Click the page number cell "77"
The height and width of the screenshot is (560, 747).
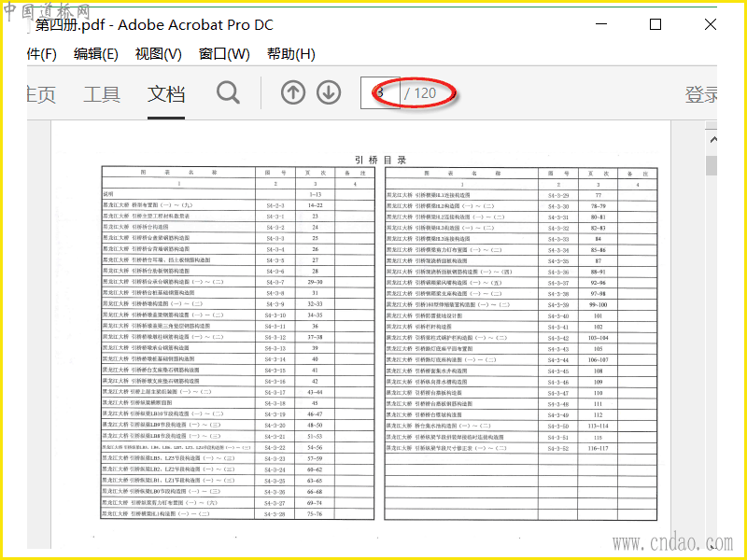point(599,195)
